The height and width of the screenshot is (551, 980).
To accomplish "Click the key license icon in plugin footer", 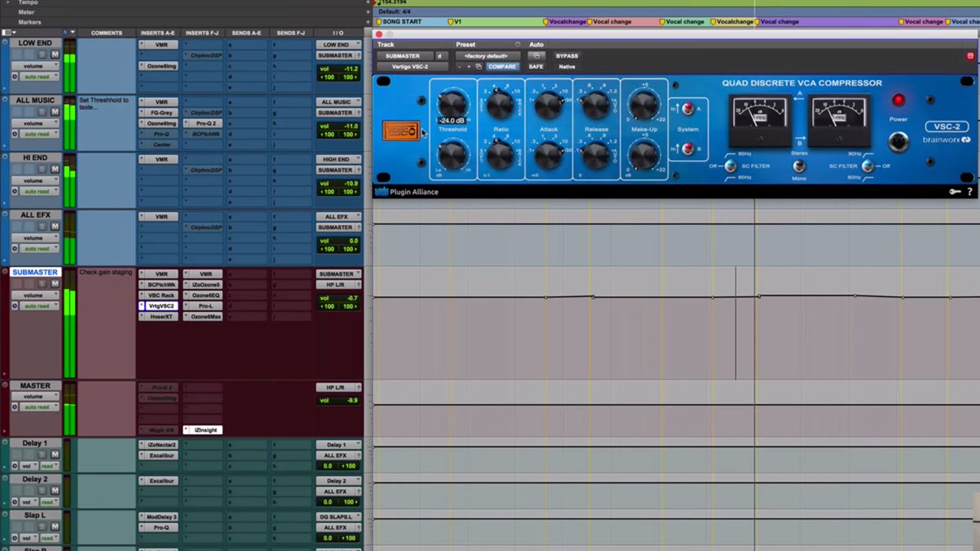I will coord(955,192).
